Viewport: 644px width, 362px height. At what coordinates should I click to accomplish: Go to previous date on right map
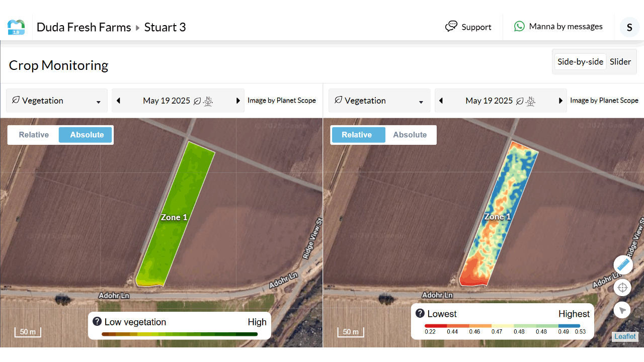[441, 101]
